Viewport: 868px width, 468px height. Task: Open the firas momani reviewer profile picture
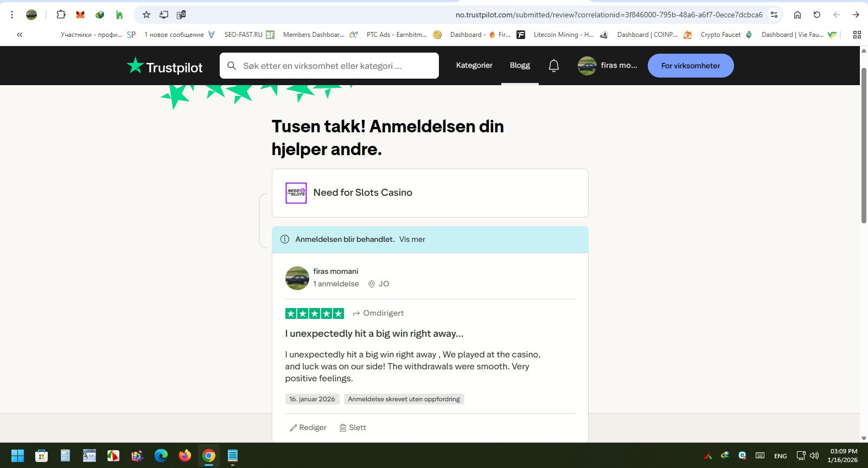click(297, 278)
